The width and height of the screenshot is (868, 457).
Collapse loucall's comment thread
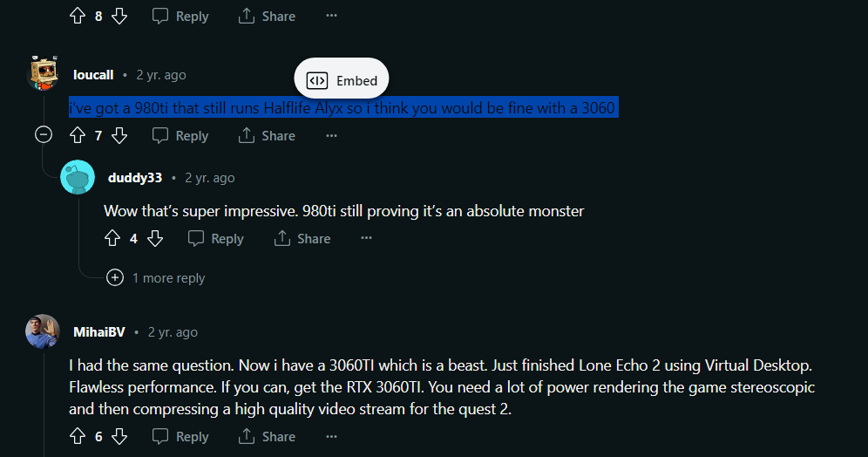44,135
